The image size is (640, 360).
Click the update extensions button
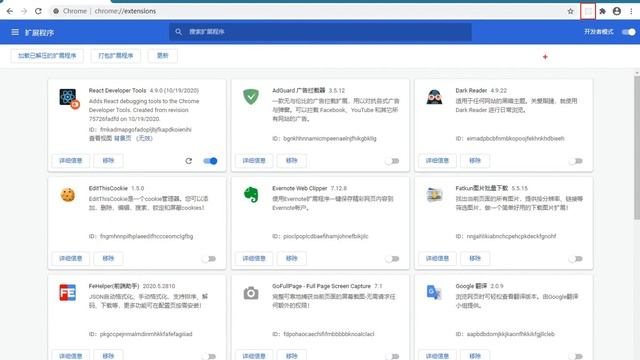tap(162, 56)
